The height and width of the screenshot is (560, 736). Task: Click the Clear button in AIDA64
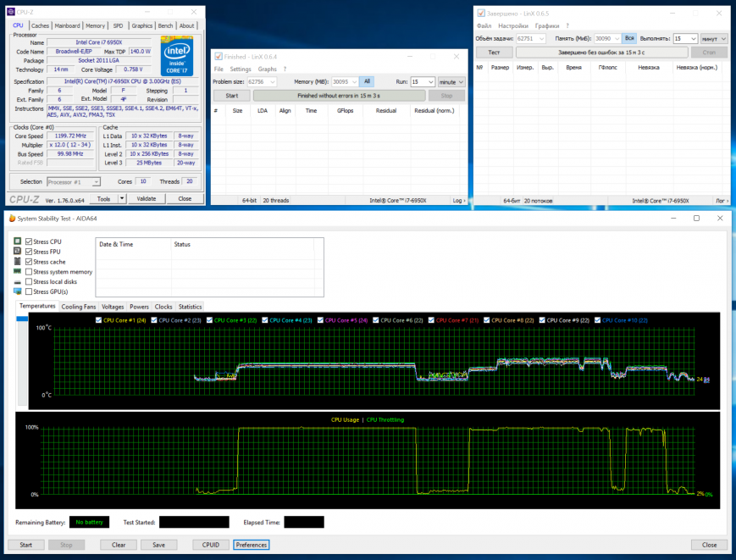pos(119,545)
